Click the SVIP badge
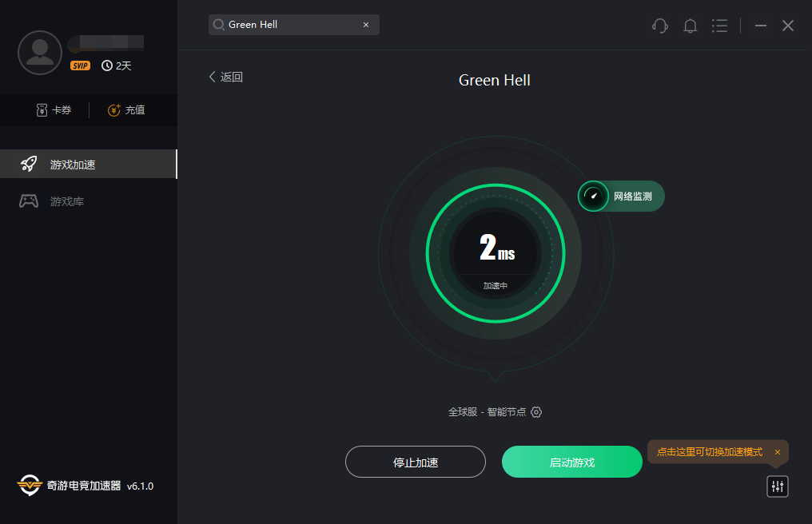812x524 pixels. click(x=80, y=65)
